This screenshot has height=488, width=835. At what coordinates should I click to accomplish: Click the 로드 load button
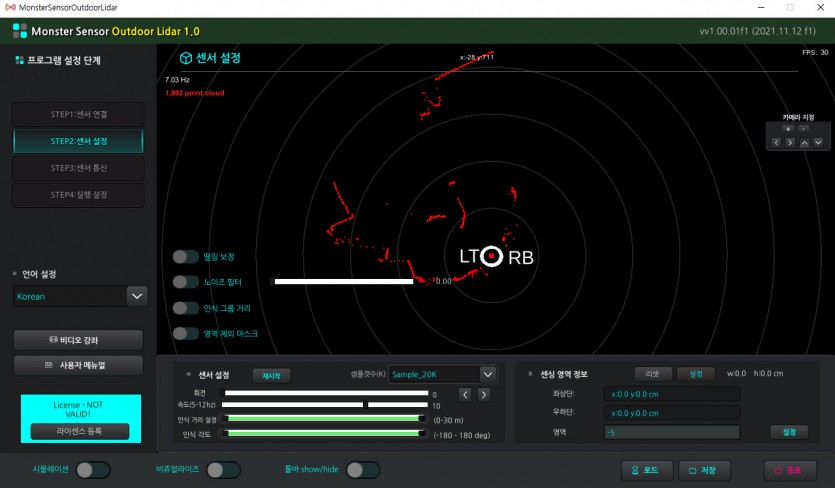pos(646,470)
